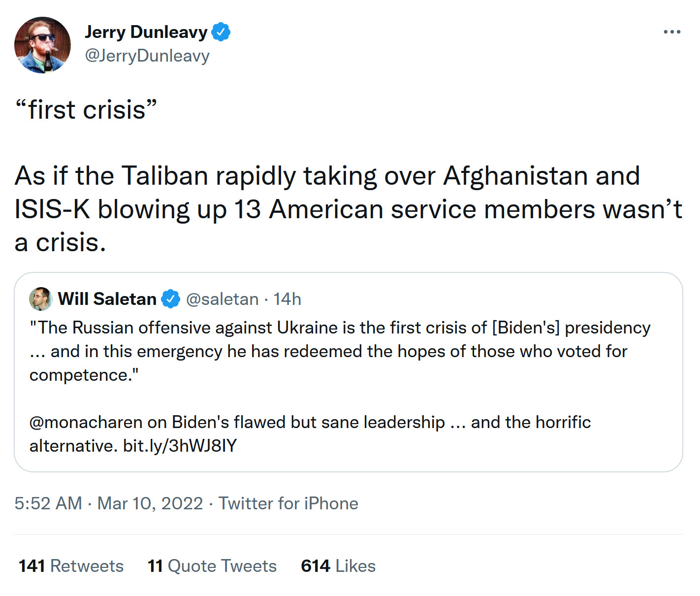View the 141 Retweets list
The width and height of the screenshot is (700, 596).
click(x=71, y=566)
